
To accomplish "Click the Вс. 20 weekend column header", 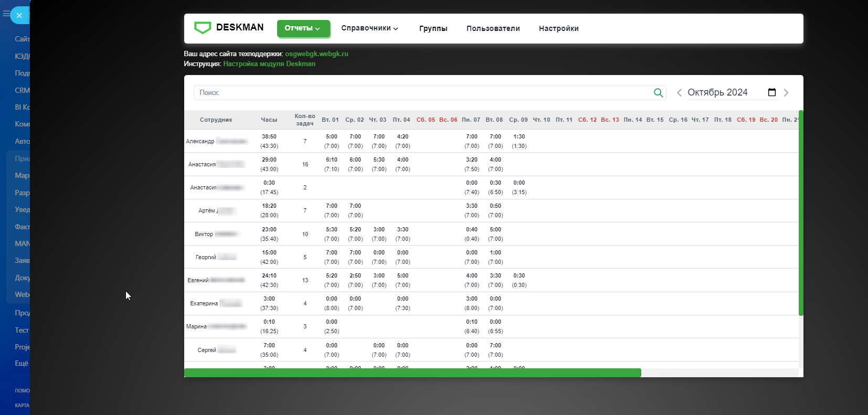I will [769, 120].
